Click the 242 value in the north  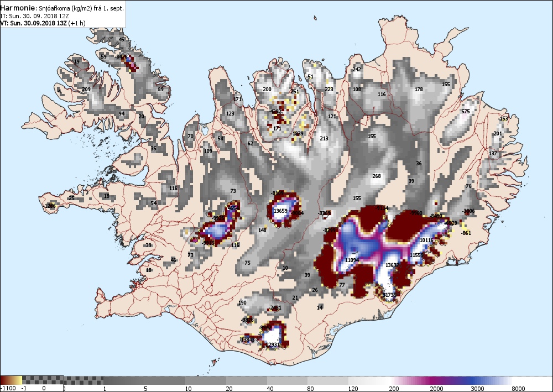coord(357,69)
